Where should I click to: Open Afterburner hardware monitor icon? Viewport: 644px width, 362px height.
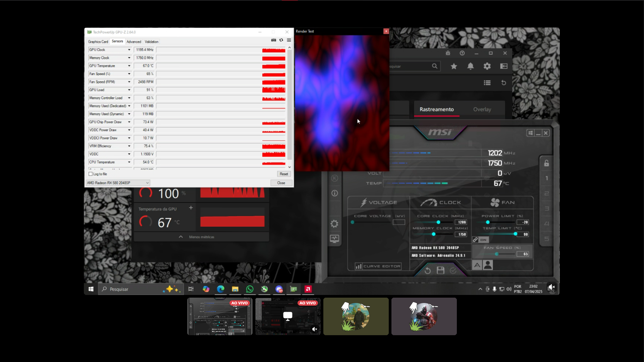[334, 239]
